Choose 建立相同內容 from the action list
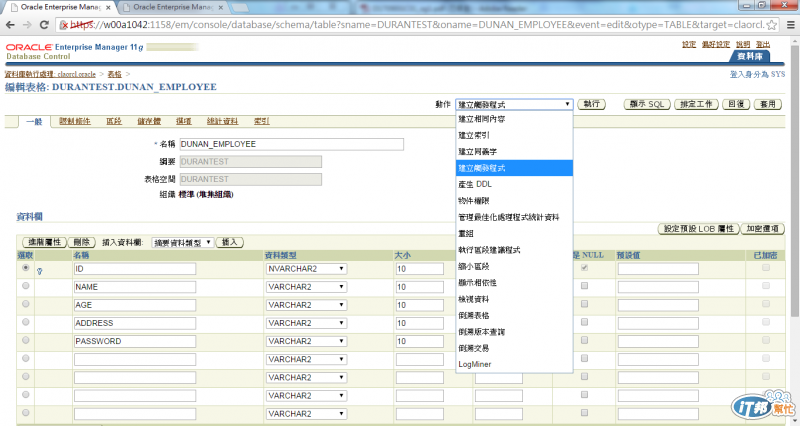Viewport: 800px width, 426px height. click(514, 119)
